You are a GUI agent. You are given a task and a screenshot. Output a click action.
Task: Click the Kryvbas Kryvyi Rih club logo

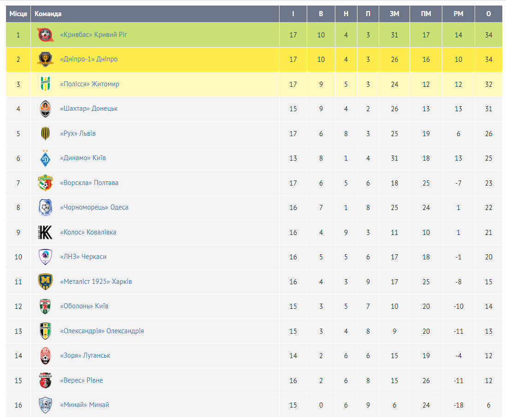click(x=45, y=35)
